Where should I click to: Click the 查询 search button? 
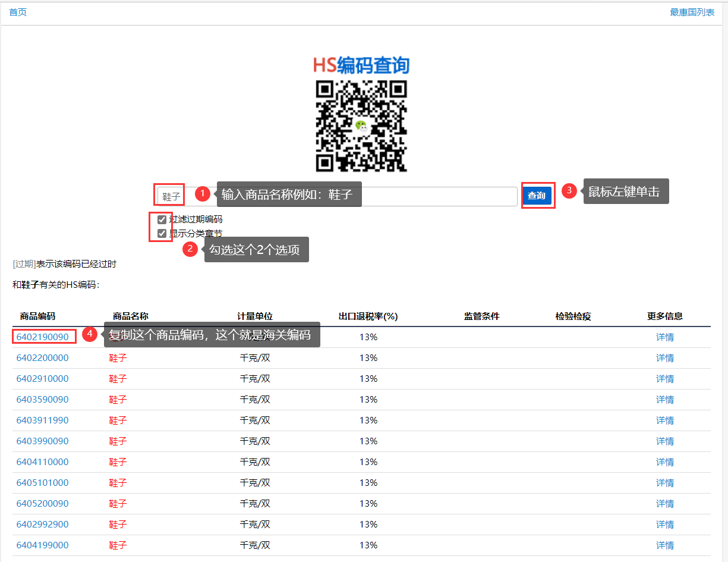coord(537,196)
